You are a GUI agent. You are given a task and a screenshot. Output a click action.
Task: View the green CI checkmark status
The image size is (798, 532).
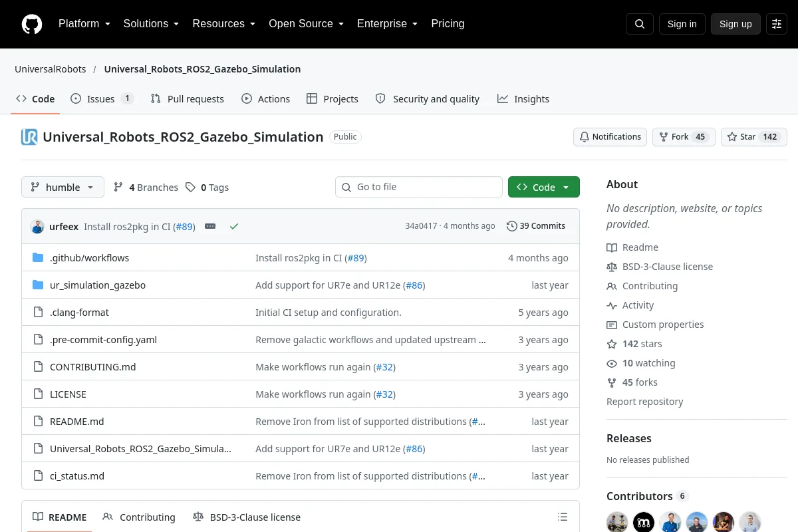point(234,226)
